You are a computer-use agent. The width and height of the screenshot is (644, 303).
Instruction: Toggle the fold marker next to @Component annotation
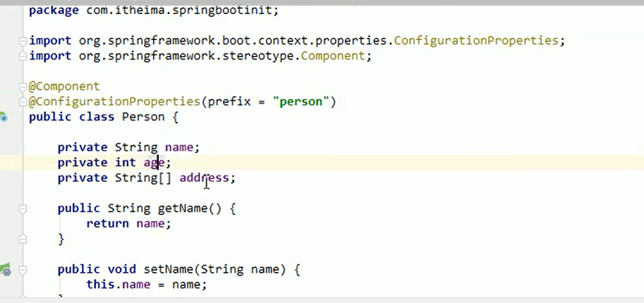pyautogui.click(x=23, y=86)
